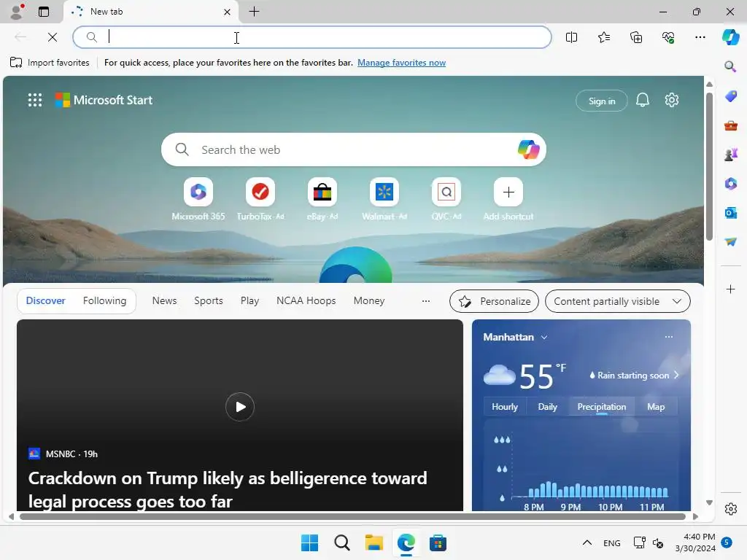Click the Personalize button

pos(494,301)
